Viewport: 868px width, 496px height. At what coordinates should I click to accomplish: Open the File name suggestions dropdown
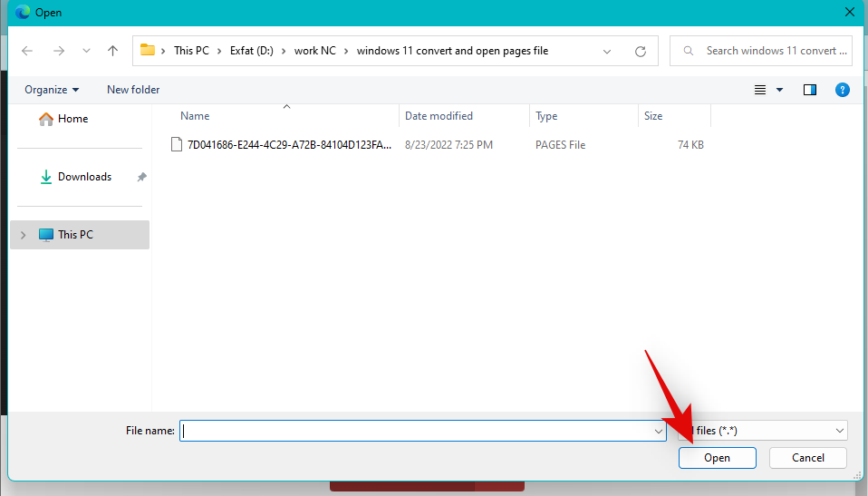point(659,432)
